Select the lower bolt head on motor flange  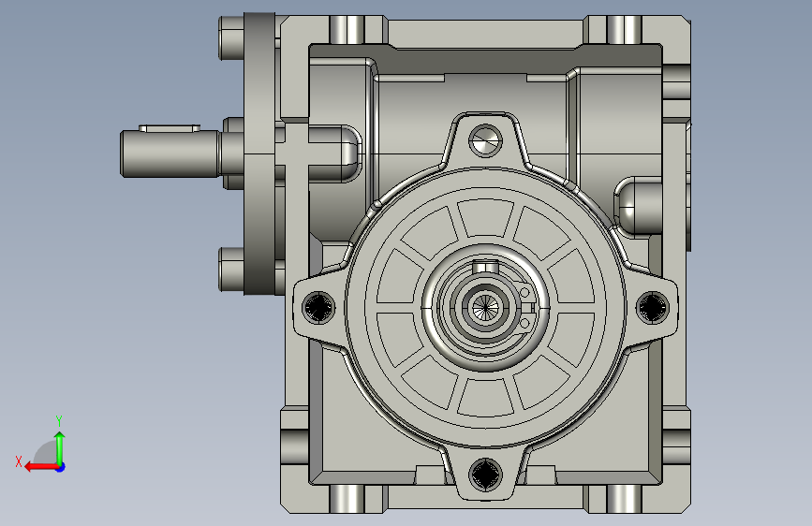[x=231, y=270]
